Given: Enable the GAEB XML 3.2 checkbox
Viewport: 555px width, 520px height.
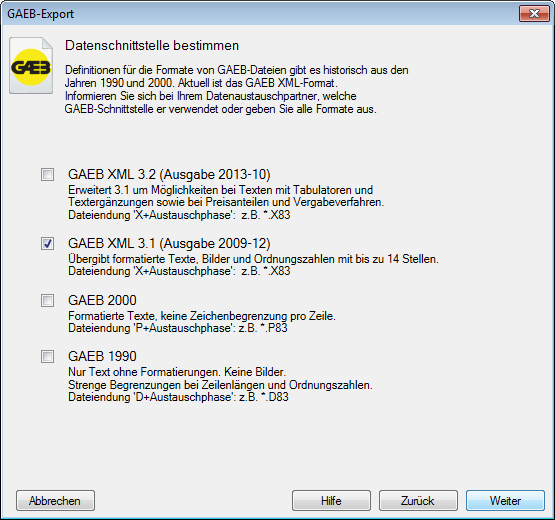Looking at the screenshot, I should (x=47, y=174).
